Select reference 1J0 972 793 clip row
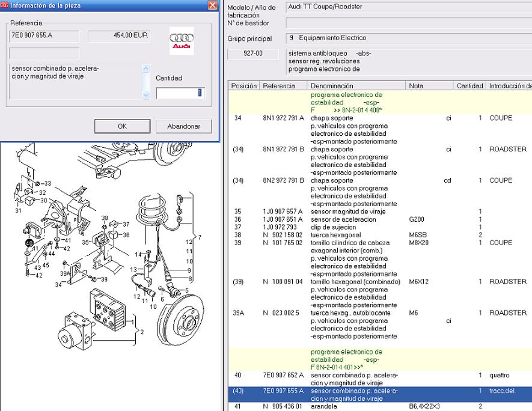Image resolution: width=532 pixels, height=411 pixels. pos(380,227)
